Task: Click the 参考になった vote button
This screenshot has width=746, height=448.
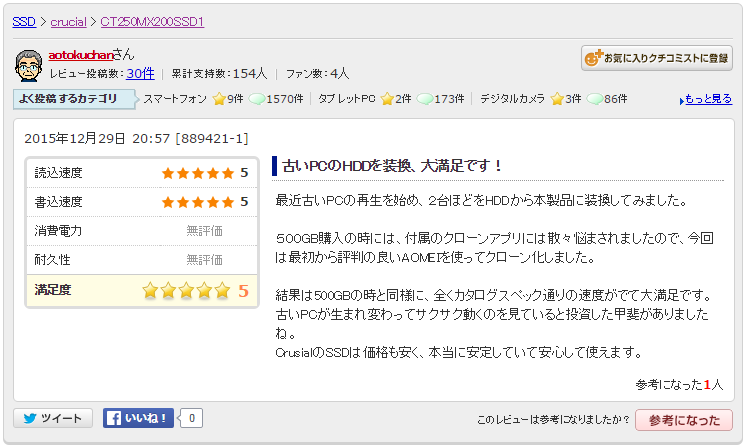Action: click(684, 420)
